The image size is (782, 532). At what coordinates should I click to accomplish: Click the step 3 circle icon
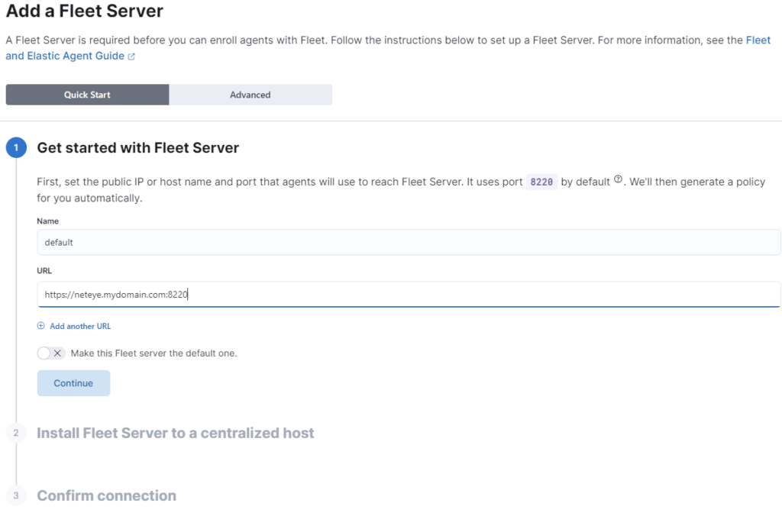tap(16, 495)
